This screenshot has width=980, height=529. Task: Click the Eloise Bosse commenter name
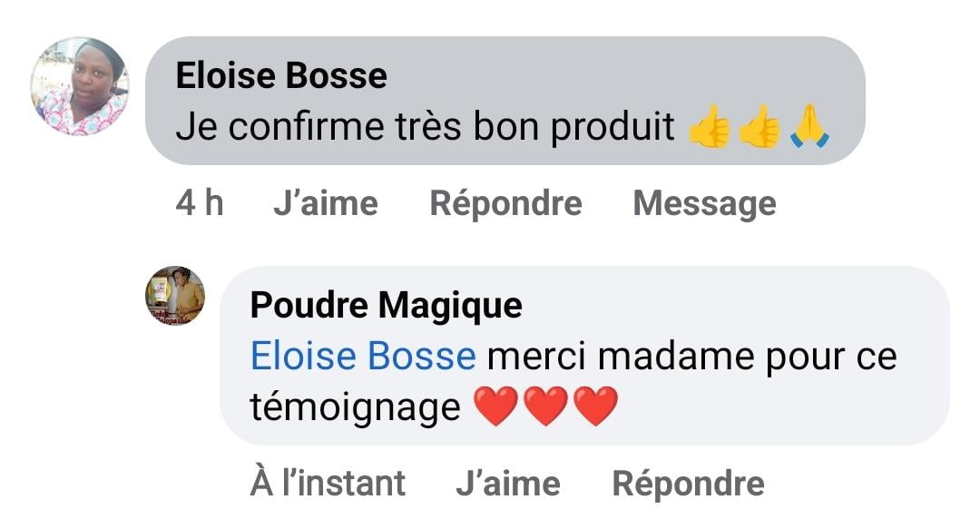[280, 75]
